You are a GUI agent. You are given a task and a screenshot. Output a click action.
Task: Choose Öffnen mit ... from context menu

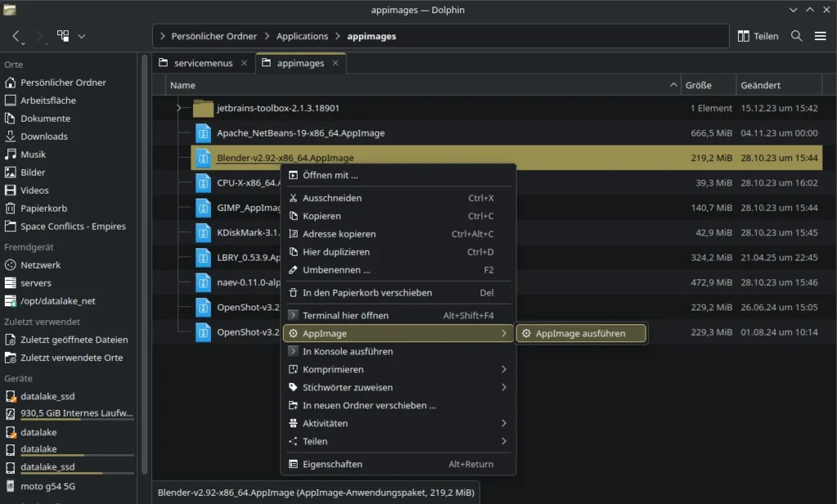pyautogui.click(x=398, y=175)
